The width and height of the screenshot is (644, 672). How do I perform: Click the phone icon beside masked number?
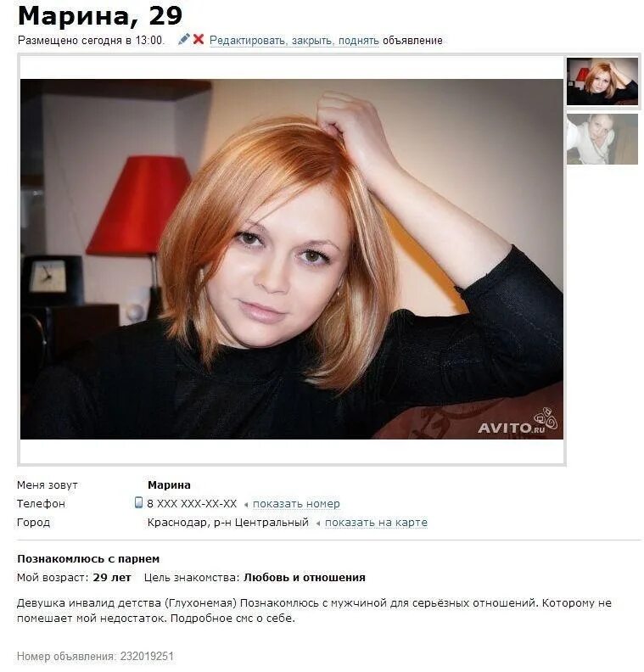pos(138,502)
